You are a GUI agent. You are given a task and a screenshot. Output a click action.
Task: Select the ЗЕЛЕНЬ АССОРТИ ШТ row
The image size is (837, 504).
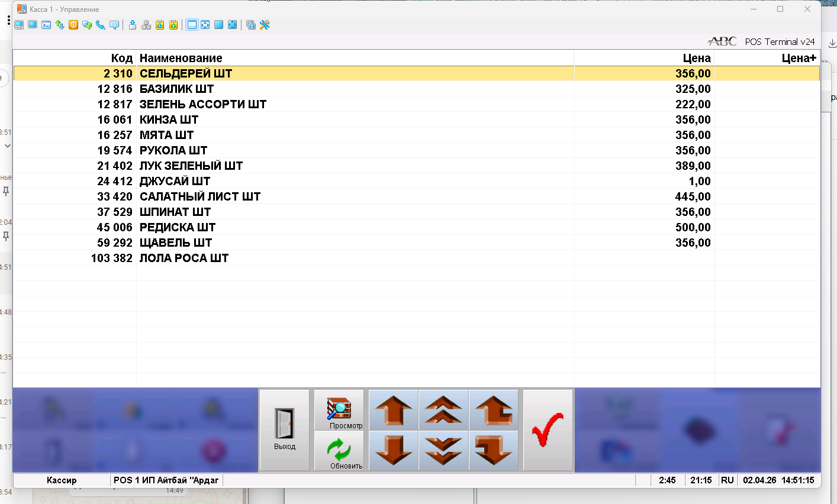point(417,104)
